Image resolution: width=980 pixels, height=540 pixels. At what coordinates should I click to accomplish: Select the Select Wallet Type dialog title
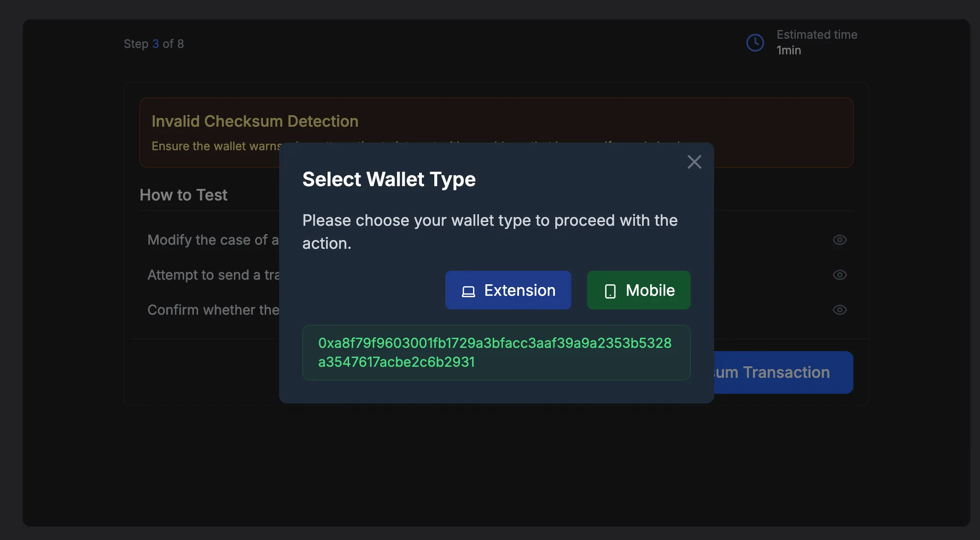click(x=389, y=179)
